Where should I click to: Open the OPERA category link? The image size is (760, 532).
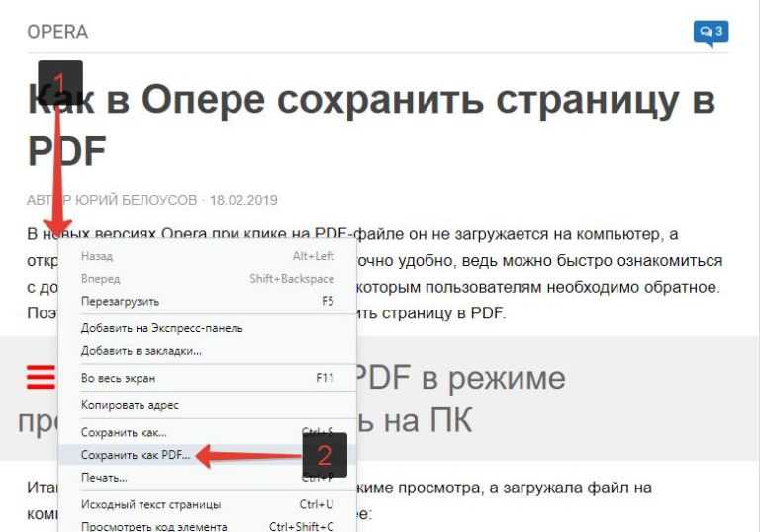tap(57, 32)
